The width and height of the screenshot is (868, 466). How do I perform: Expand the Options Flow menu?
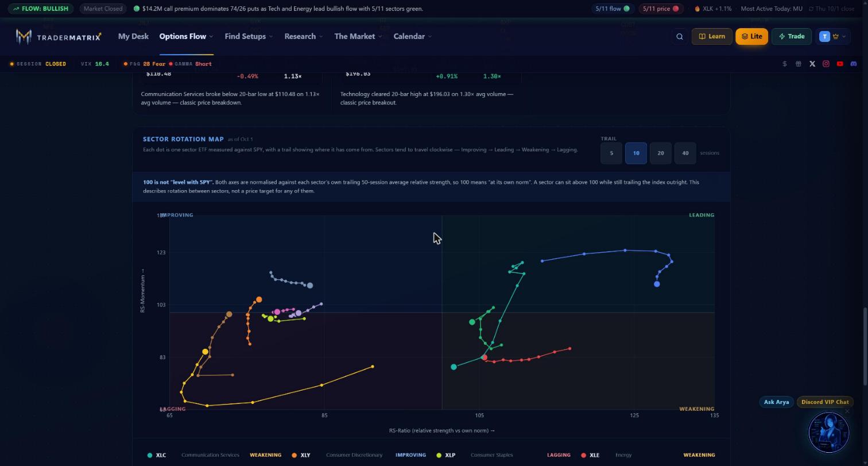187,36
